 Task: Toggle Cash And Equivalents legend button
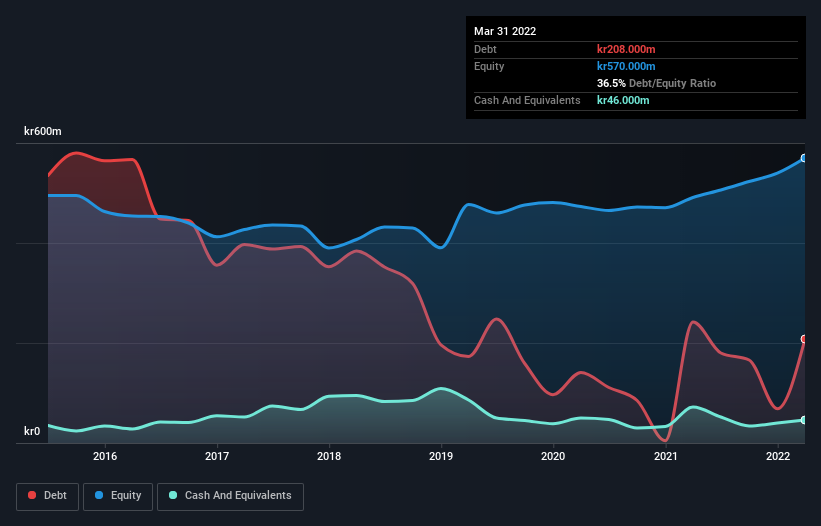(x=230, y=496)
